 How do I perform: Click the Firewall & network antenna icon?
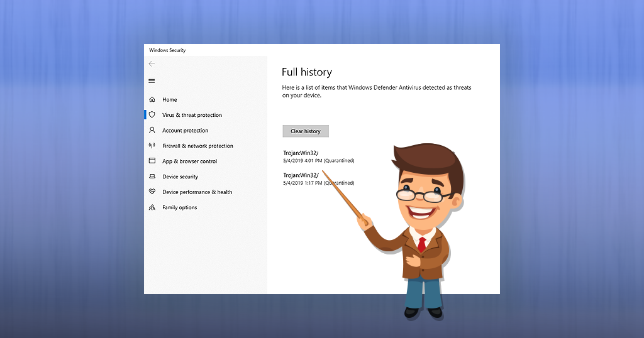[x=152, y=146]
